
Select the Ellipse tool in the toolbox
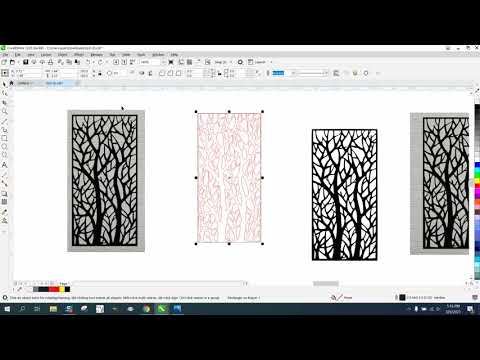(4, 147)
